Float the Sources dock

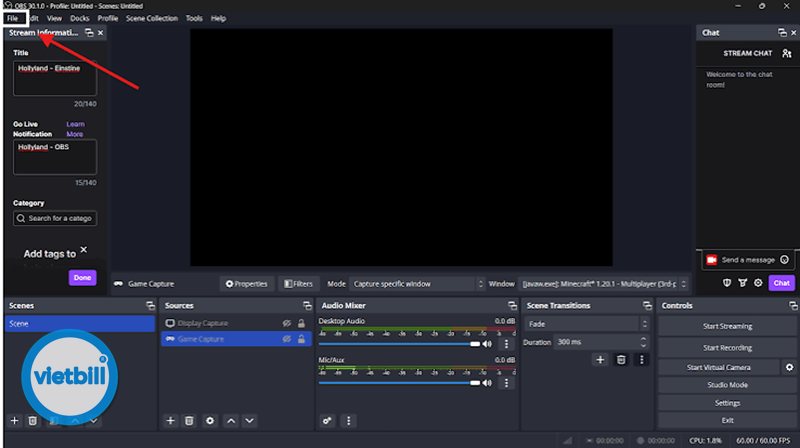point(307,306)
